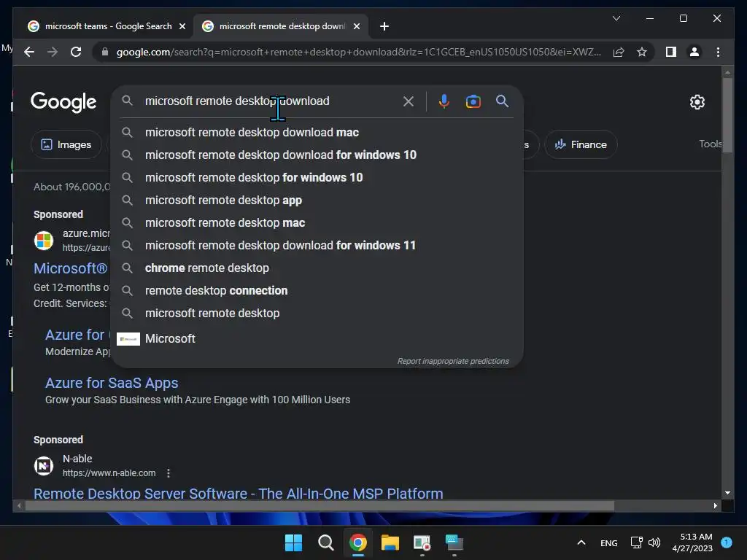Screen dimensions: 747x560
Task: Start a voice search with microphone
Action: (x=444, y=101)
